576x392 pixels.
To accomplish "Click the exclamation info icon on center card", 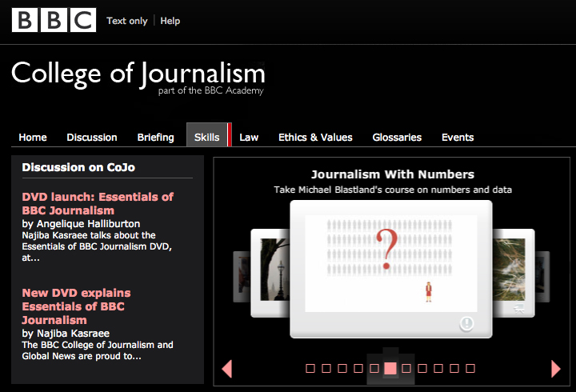I will [466, 323].
